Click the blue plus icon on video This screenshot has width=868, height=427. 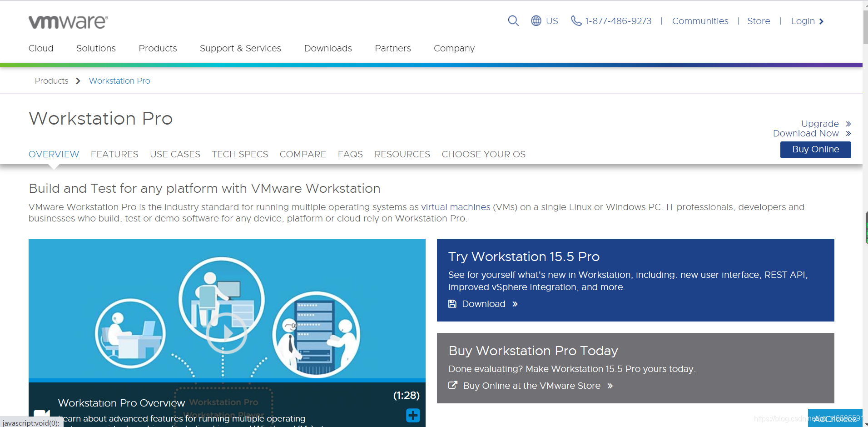click(413, 415)
